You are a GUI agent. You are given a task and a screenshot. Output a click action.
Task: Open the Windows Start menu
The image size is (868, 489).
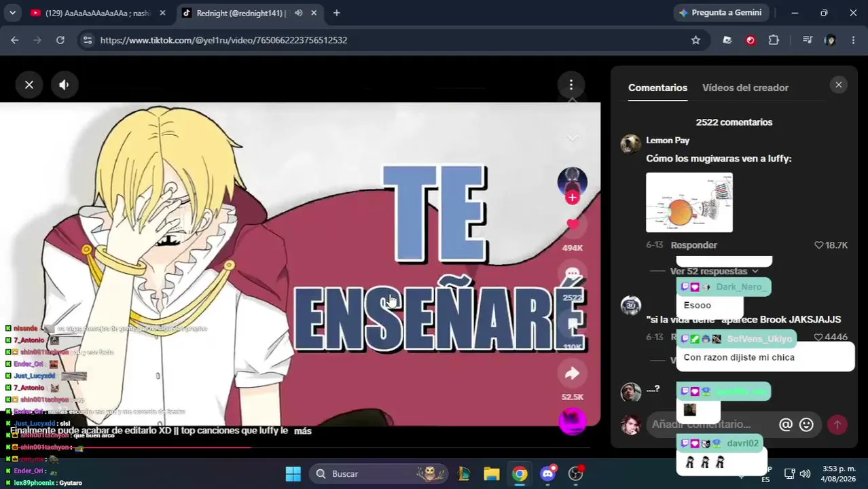pos(293,474)
